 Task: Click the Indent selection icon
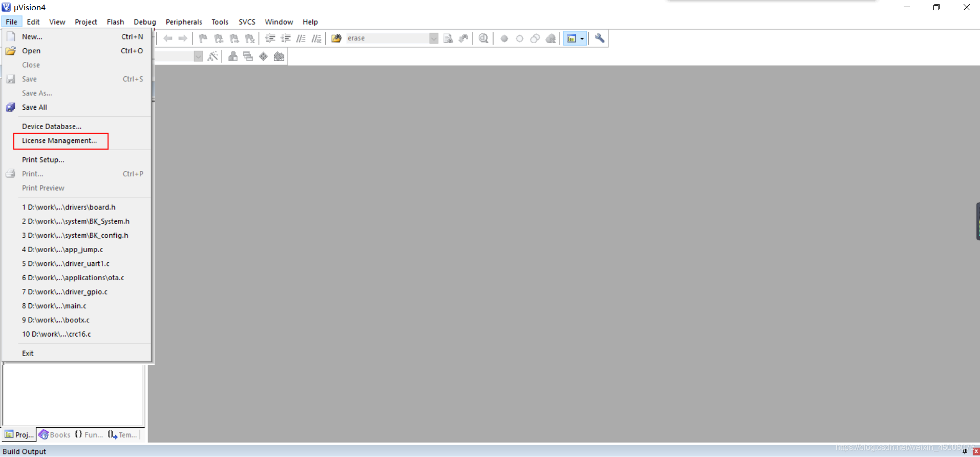[x=270, y=38]
